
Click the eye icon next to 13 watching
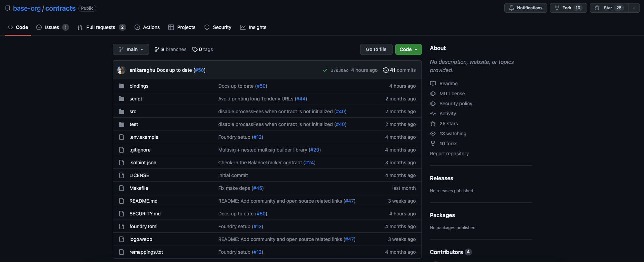click(x=433, y=134)
